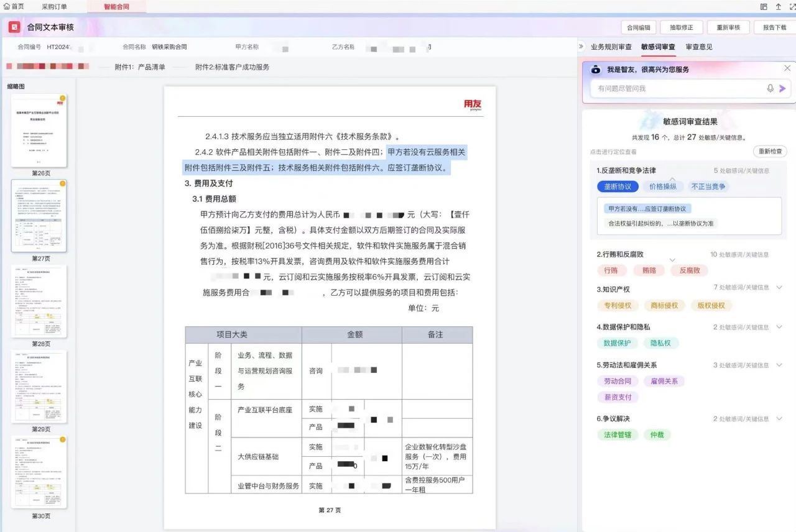Expand the 3.知识产权 section
The height and width of the screenshot is (532, 796).
tap(779, 287)
